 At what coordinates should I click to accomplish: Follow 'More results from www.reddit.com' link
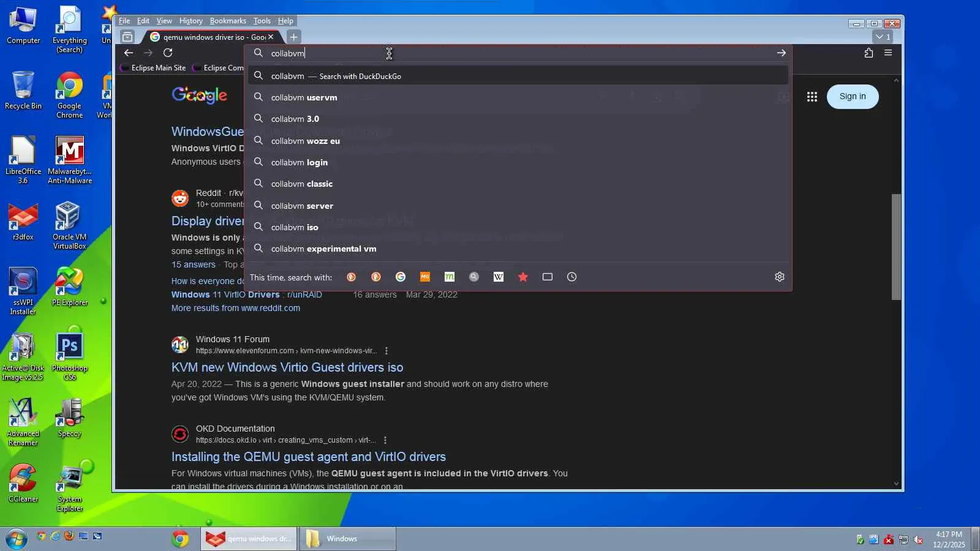(x=236, y=308)
